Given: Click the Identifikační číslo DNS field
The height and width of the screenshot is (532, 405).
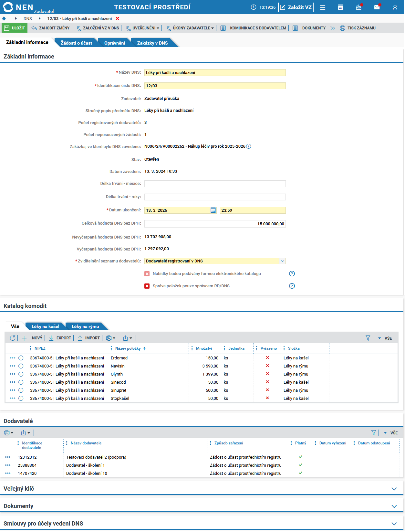Looking at the screenshot, I should [215, 86].
